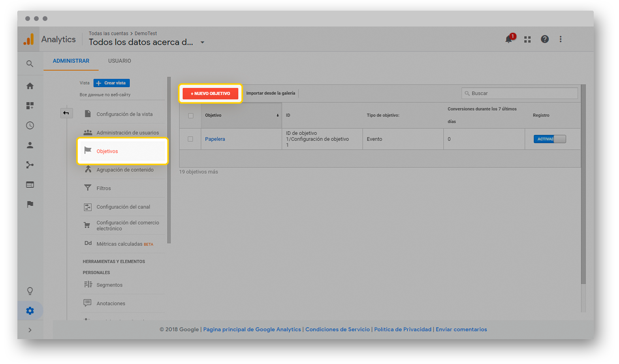
Task: Go to Home icon in sidebar
Action: pyautogui.click(x=30, y=86)
